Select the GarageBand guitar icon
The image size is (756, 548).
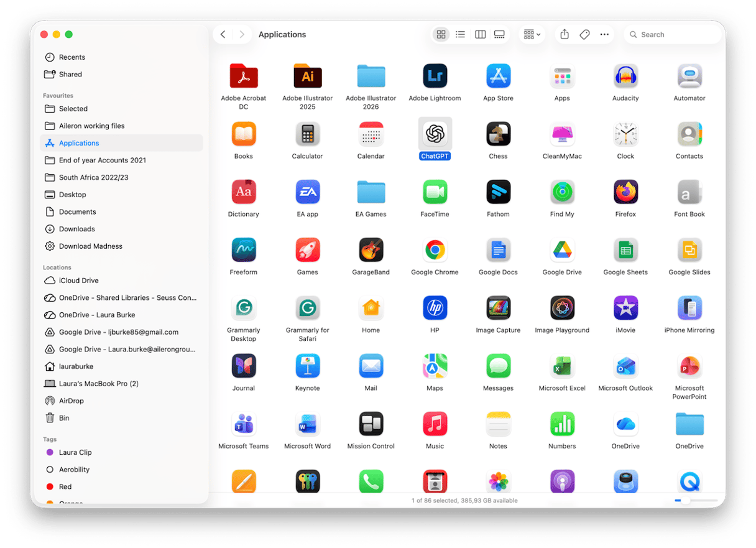click(x=371, y=249)
